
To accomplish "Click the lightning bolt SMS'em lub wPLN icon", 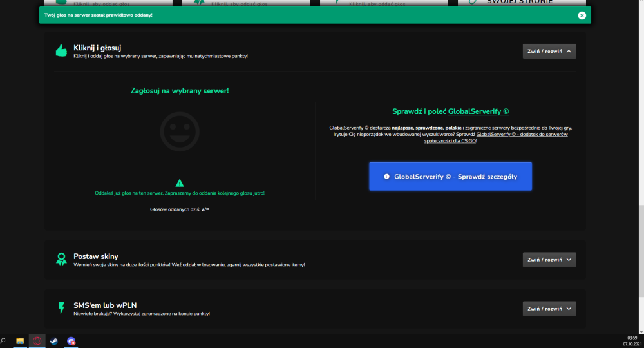I will point(61,308).
